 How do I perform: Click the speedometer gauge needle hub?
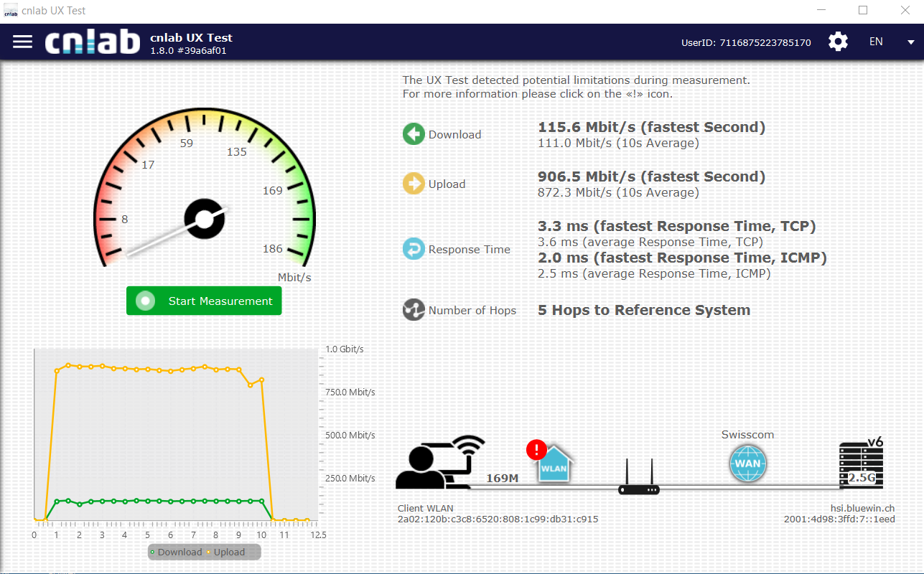coord(205,219)
